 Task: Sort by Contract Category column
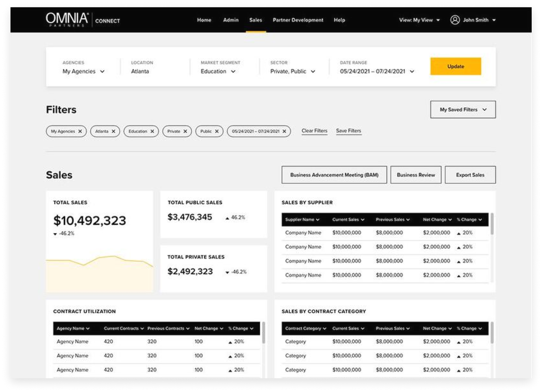tap(306, 328)
